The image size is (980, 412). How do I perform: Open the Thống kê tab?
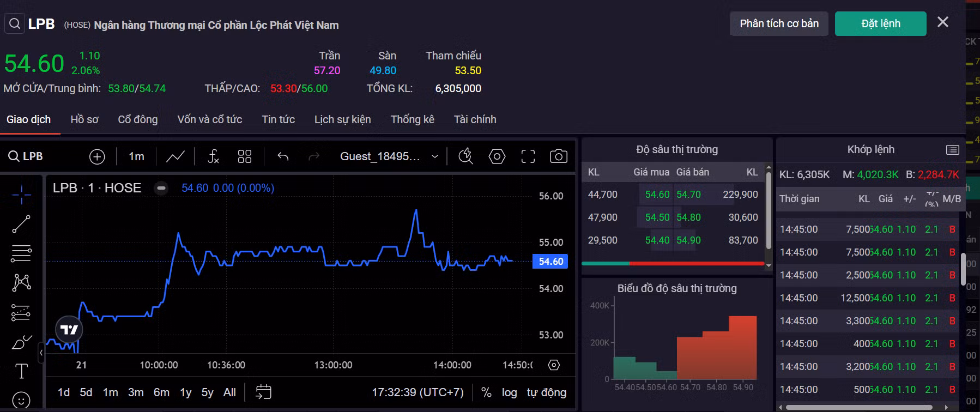(413, 120)
